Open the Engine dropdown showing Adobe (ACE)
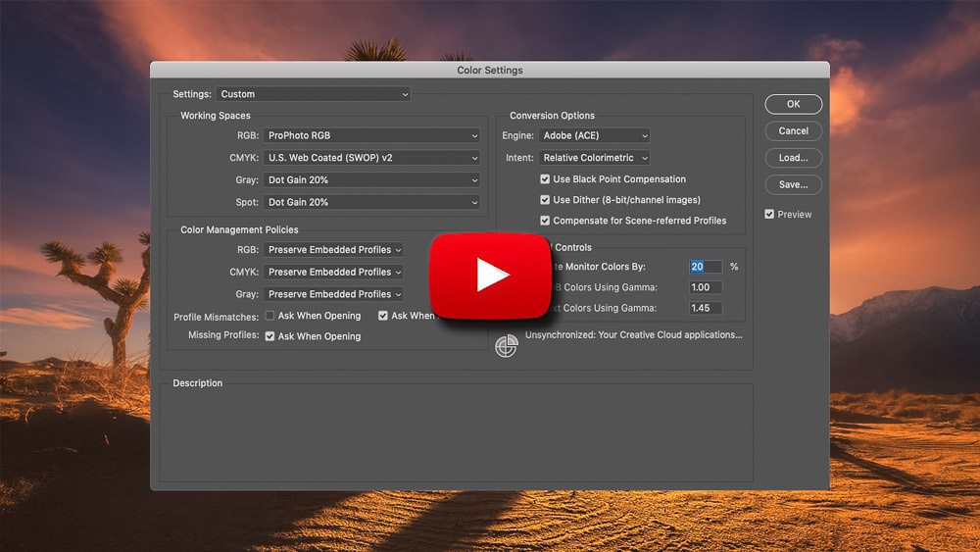The height and width of the screenshot is (552, 980). pyautogui.click(x=595, y=135)
